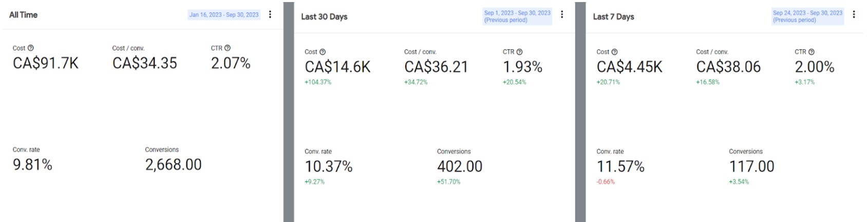Click the CA$4.45K cost value
This screenshot has width=868, height=222.
(630, 67)
